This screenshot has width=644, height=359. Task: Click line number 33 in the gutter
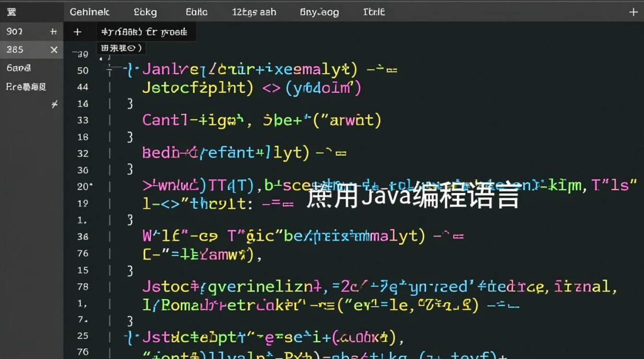[83, 120]
